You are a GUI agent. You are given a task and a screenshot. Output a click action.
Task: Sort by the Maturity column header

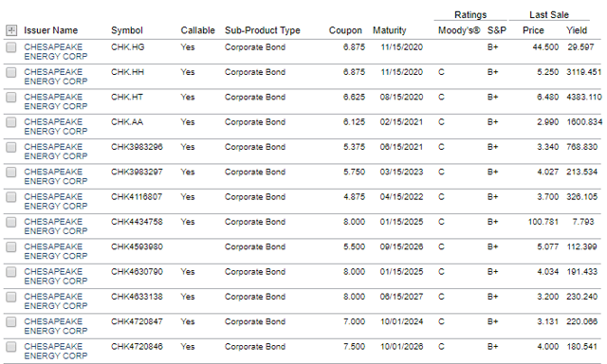coord(390,30)
